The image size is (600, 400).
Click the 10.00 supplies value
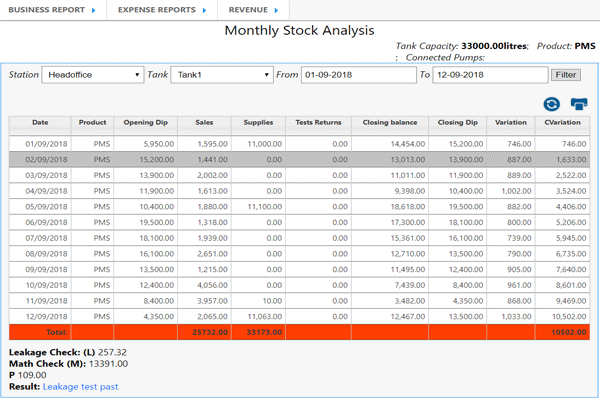(272, 301)
